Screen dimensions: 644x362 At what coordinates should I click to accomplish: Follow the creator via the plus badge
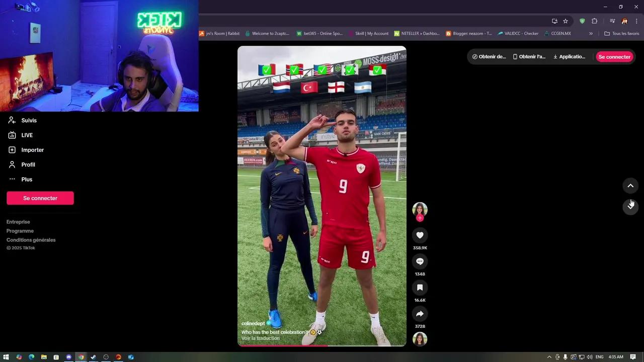[420, 218]
